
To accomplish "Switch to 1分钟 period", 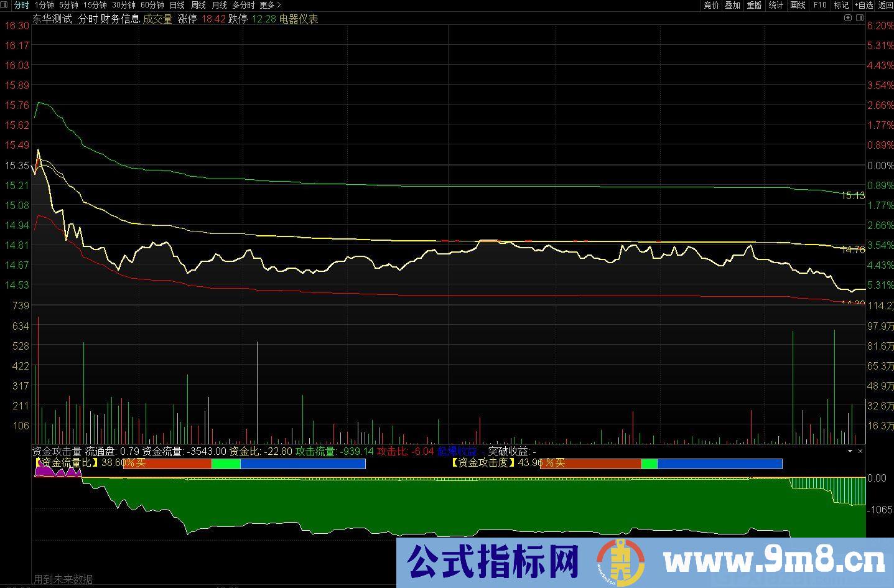I will 45,5.
